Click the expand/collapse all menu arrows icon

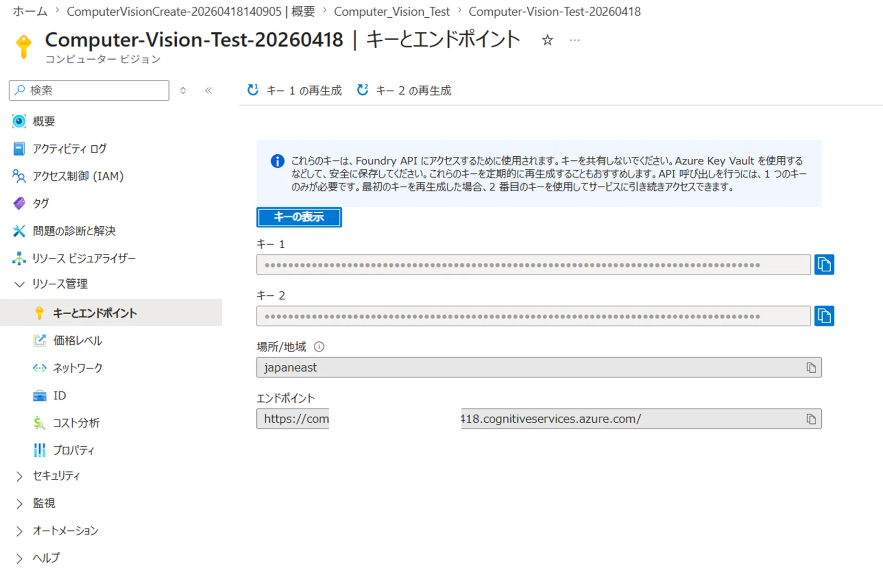click(183, 90)
